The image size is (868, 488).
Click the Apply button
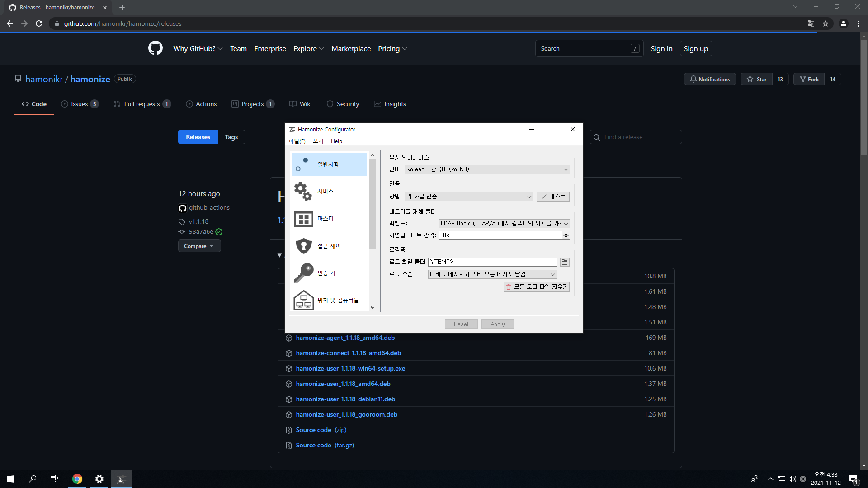click(x=498, y=324)
